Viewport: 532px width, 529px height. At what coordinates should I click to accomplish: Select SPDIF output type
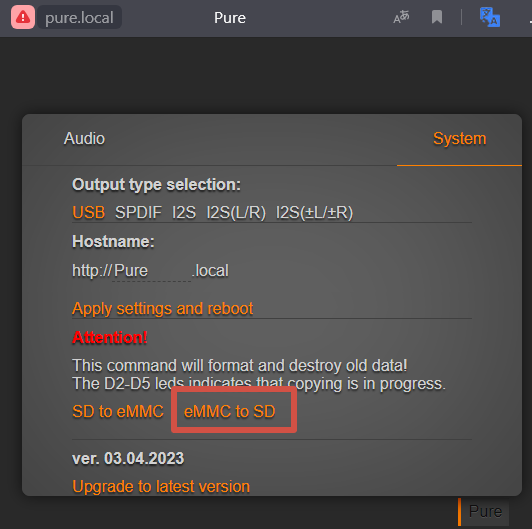(138, 213)
